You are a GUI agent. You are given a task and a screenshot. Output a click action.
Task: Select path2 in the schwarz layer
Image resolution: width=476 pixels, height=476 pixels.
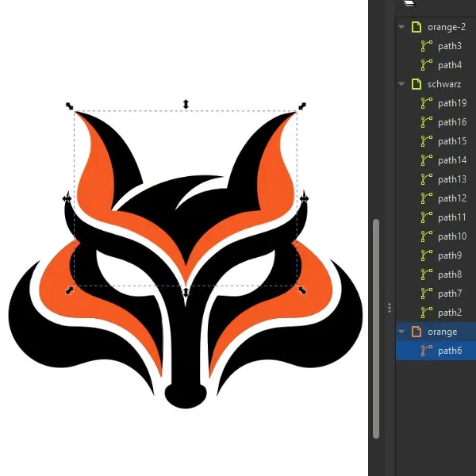(x=449, y=313)
